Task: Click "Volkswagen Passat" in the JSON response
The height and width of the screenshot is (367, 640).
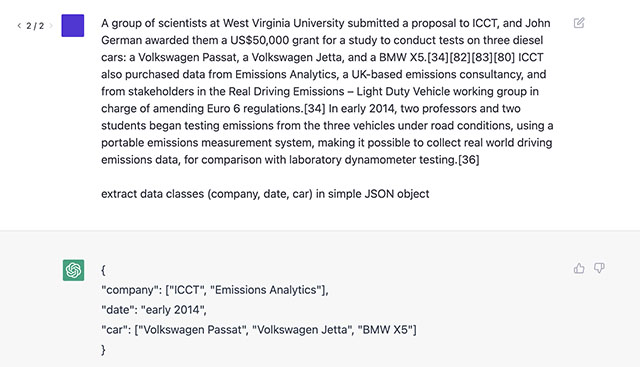Action: [193, 329]
